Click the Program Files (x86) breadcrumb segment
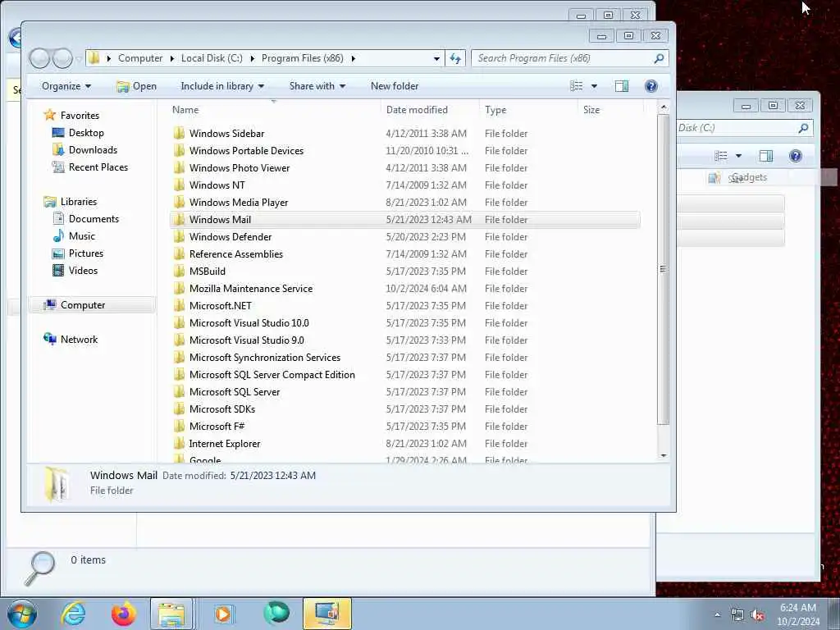The image size is (840, 630). click(x=302, y=58)
